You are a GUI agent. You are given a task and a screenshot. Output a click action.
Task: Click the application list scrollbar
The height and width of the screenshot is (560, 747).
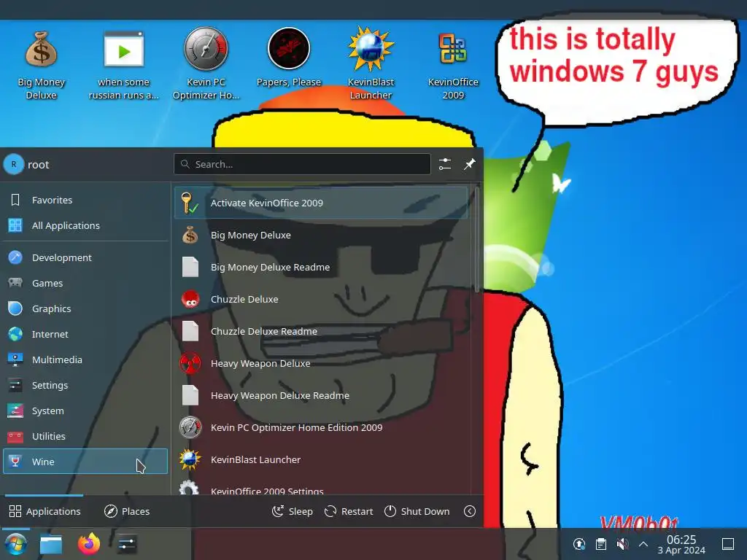click(x=477, y=239)
